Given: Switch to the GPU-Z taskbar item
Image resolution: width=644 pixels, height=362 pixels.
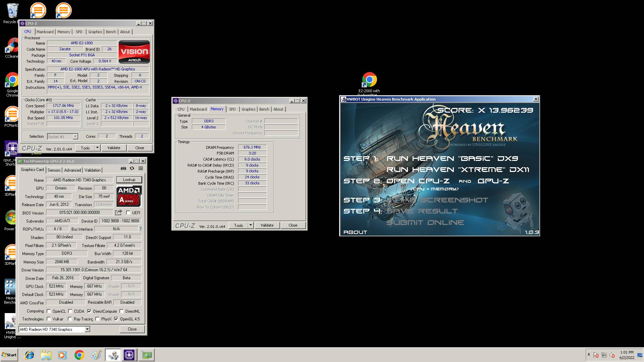Looking at the screenshot, I should coord(146,355).
